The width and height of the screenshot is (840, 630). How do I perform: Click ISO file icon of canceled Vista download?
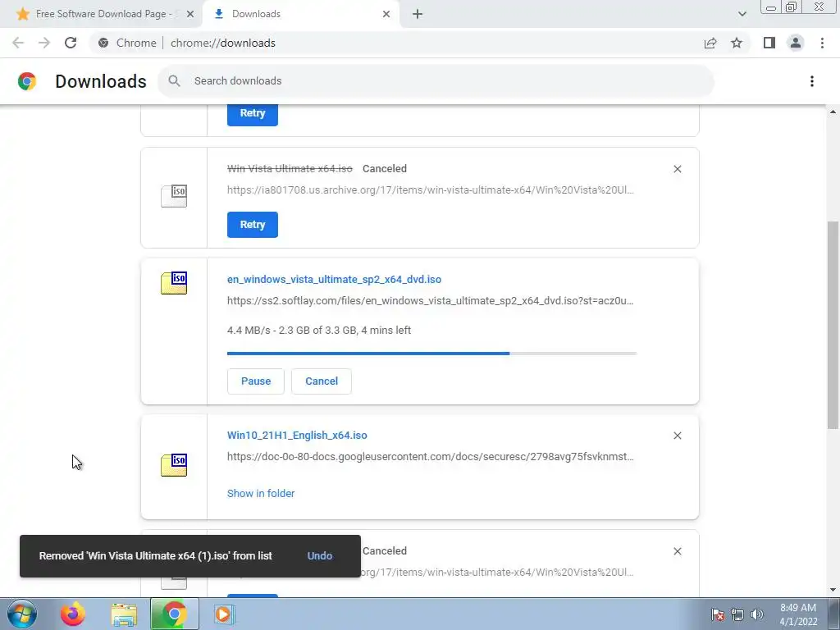tap(174, 196)
